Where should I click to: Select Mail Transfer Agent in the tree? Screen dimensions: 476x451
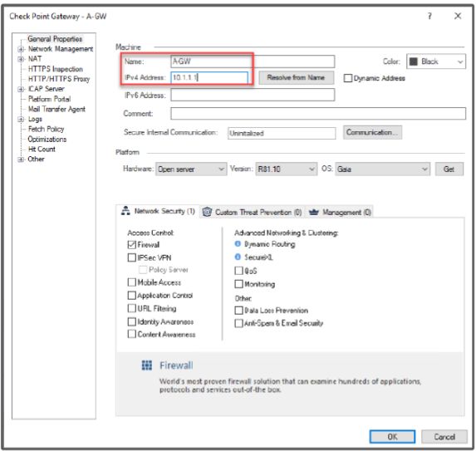56,109
